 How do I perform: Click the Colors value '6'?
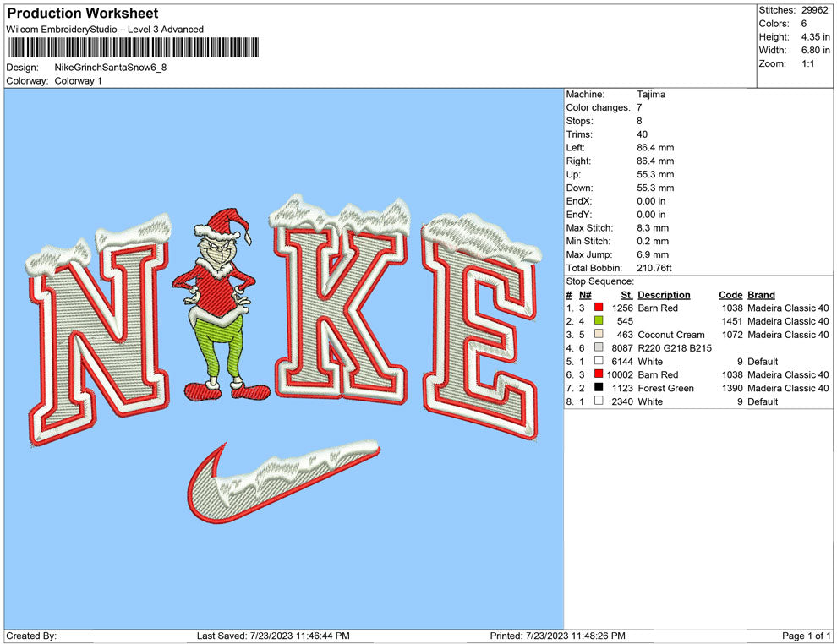coord(804,24)
